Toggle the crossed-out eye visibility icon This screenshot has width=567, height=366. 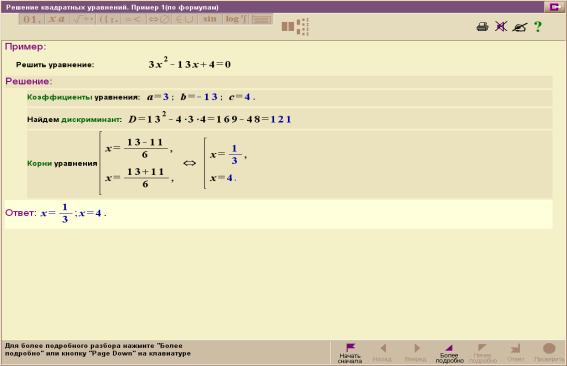[520, 27]
